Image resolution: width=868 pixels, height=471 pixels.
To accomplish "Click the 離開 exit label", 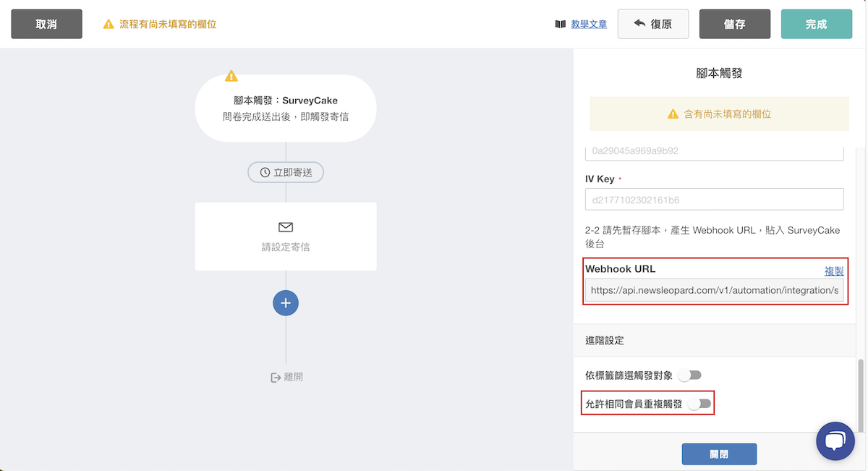I will click(x=293, y=377).
